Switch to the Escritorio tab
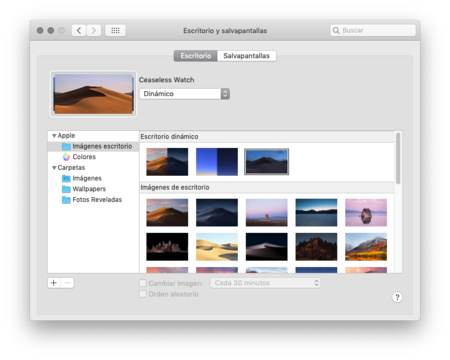 point(196,56)
